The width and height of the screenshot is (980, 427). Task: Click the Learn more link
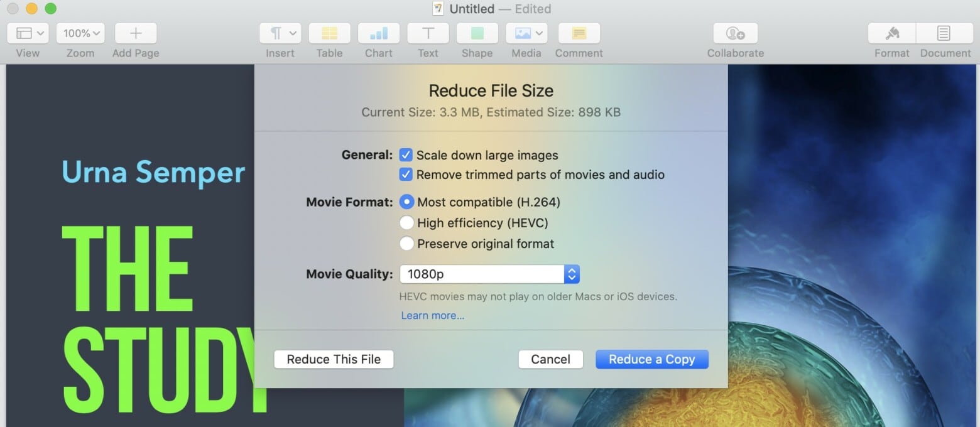[x=432, y=315]
